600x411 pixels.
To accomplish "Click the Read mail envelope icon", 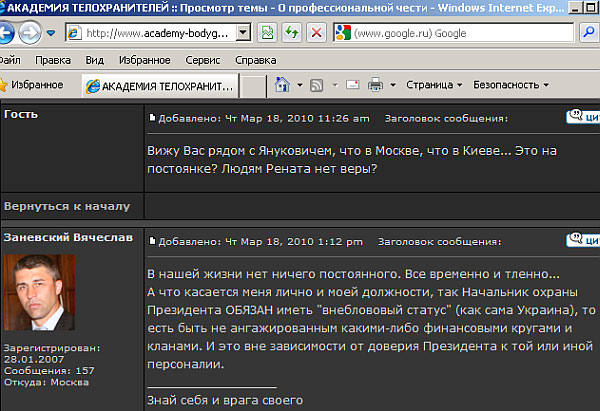I will pos(353,85).
